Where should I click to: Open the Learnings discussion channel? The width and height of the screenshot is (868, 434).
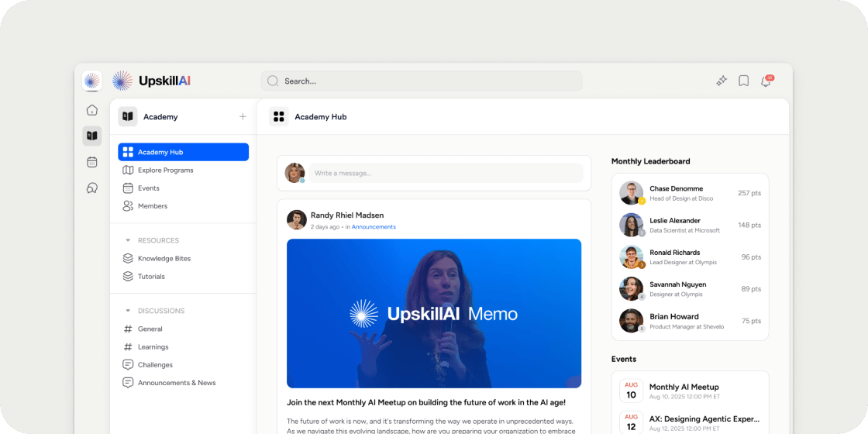pyautogui.click(x=183, y=347)
